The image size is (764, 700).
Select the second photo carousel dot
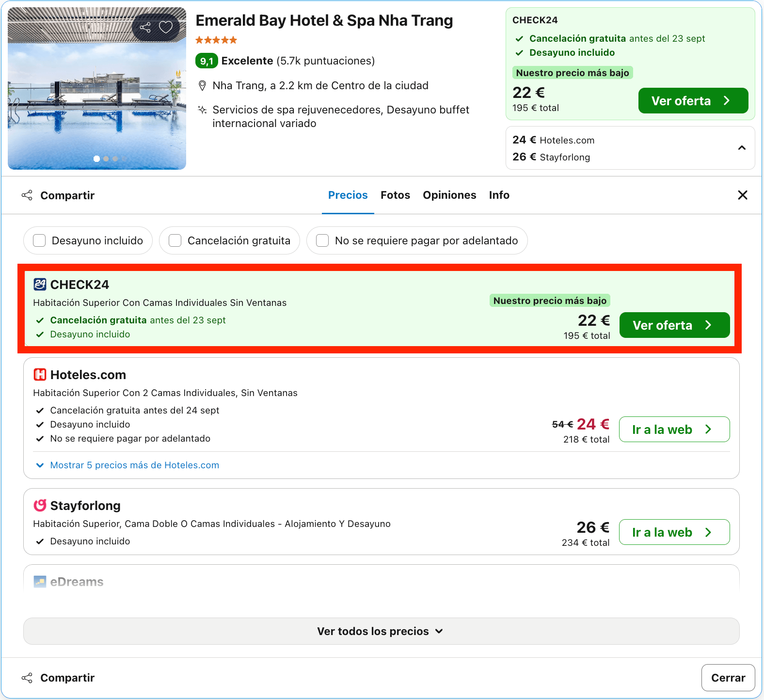pyautogui.click(x=106, y=159)
